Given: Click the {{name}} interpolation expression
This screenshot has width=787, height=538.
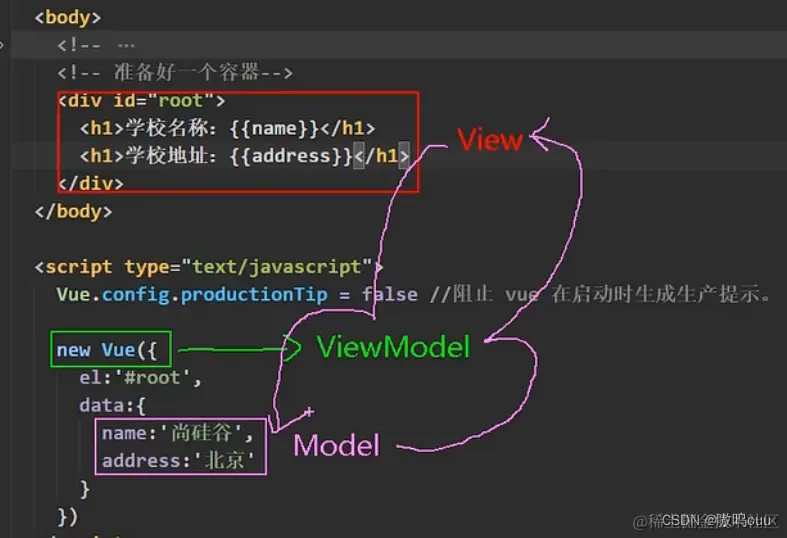Looking at the screenshot, I should [x=274, y=129].
